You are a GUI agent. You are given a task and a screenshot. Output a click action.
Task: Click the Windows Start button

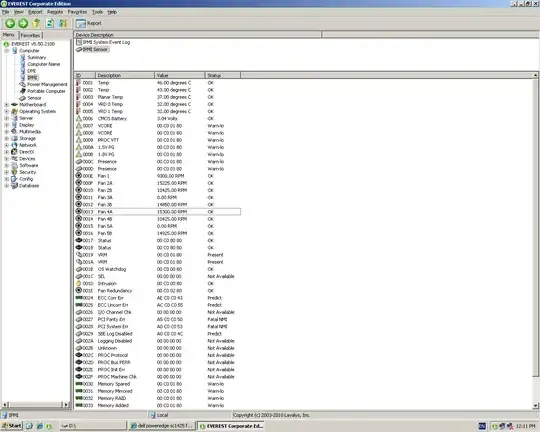point(11,426)
